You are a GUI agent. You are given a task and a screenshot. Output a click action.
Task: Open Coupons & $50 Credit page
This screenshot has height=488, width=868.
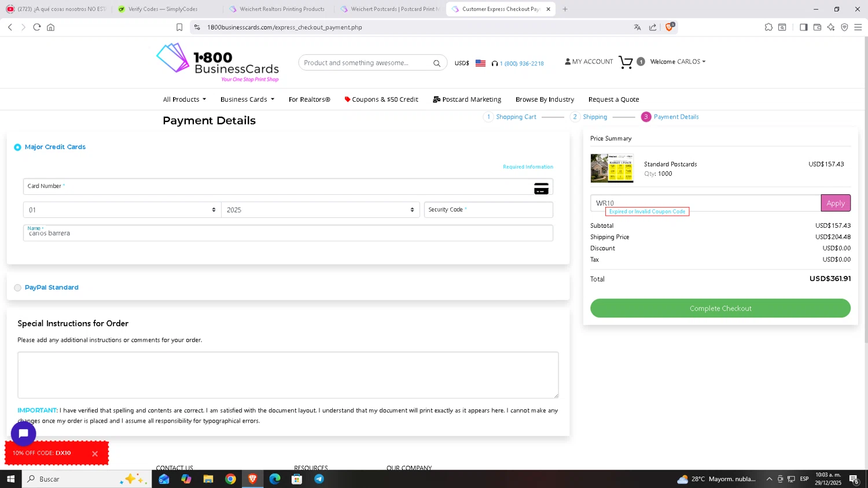381,99
